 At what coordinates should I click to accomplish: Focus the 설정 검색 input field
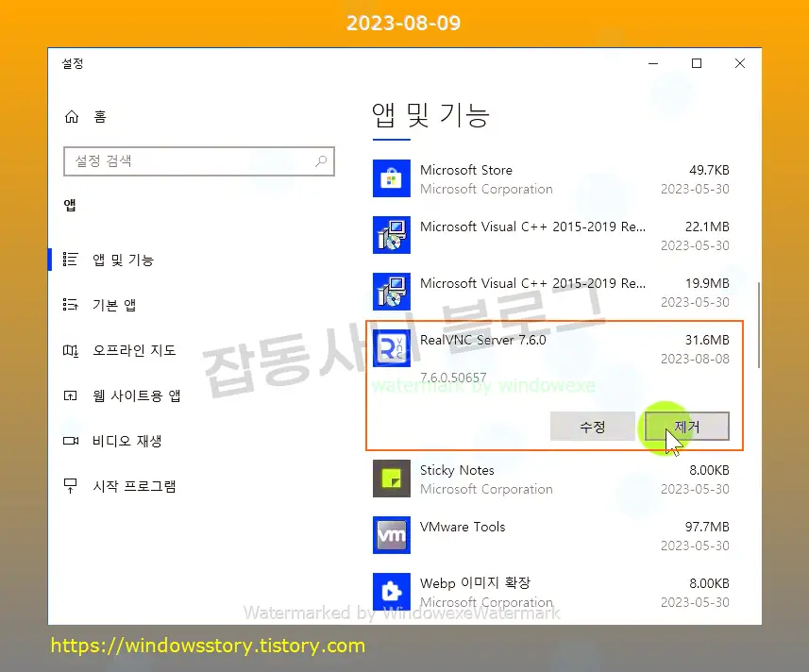click(199, 160)
